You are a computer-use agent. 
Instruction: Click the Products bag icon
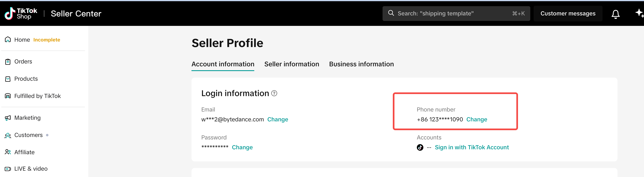click(8, 79)
